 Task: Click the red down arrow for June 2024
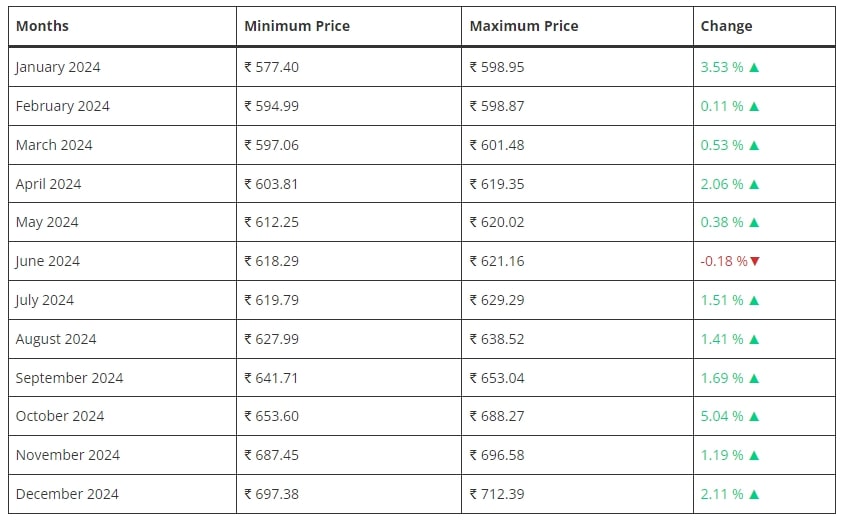coord(755,261)
